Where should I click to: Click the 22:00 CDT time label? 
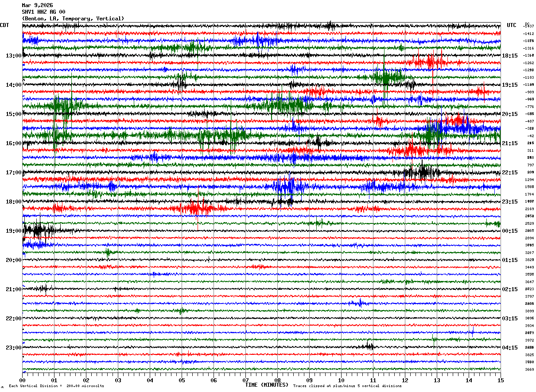[14, 319]
